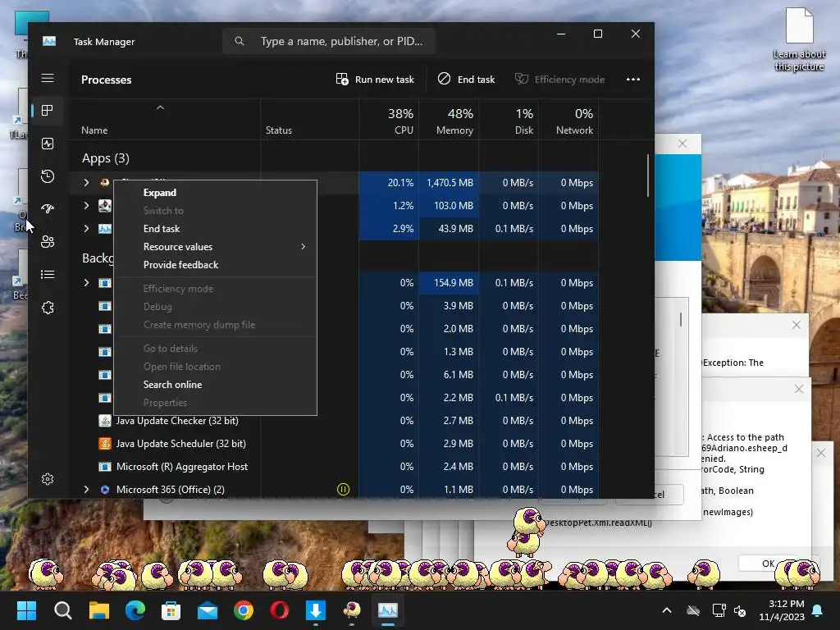
Task: Click the Efficiency mode toolbar button
Action: point(559,80)
